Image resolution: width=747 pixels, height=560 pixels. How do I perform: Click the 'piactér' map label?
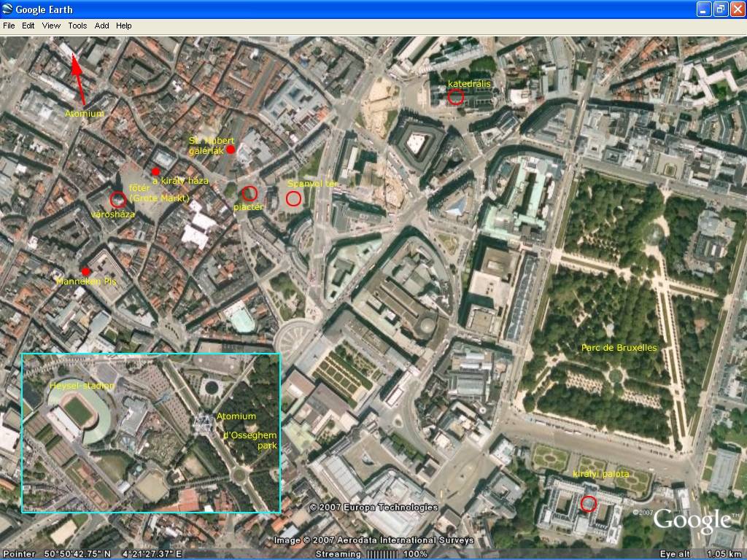coord(248,207)
